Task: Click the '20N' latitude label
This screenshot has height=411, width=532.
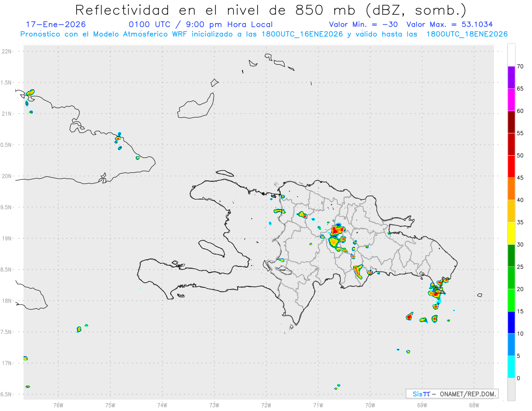Action: tap(8, 176)
